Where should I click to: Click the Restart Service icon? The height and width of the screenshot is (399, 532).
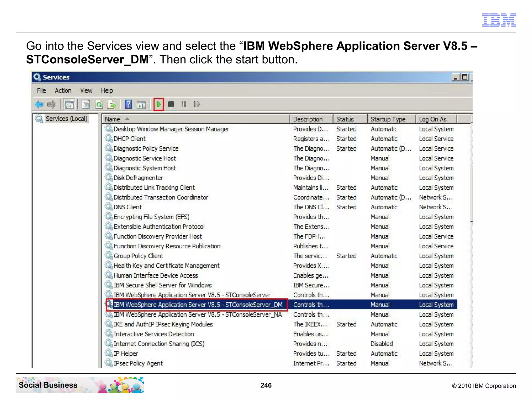point(197,104)
